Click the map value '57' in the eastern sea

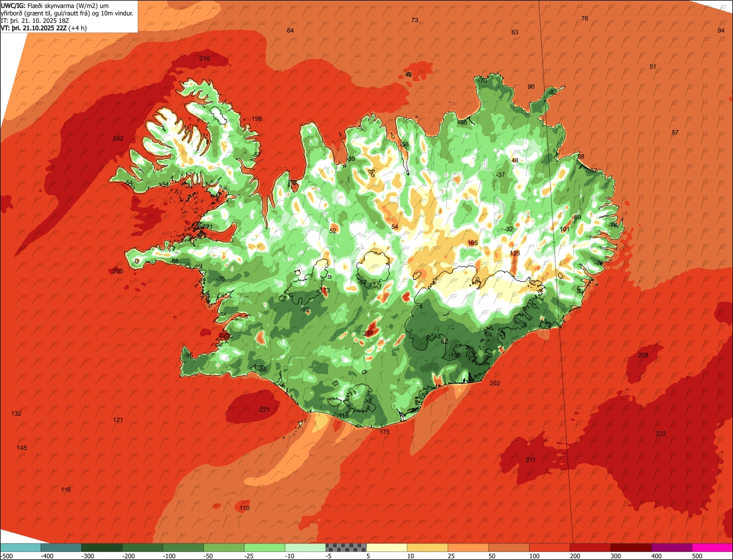click(675, 132)
